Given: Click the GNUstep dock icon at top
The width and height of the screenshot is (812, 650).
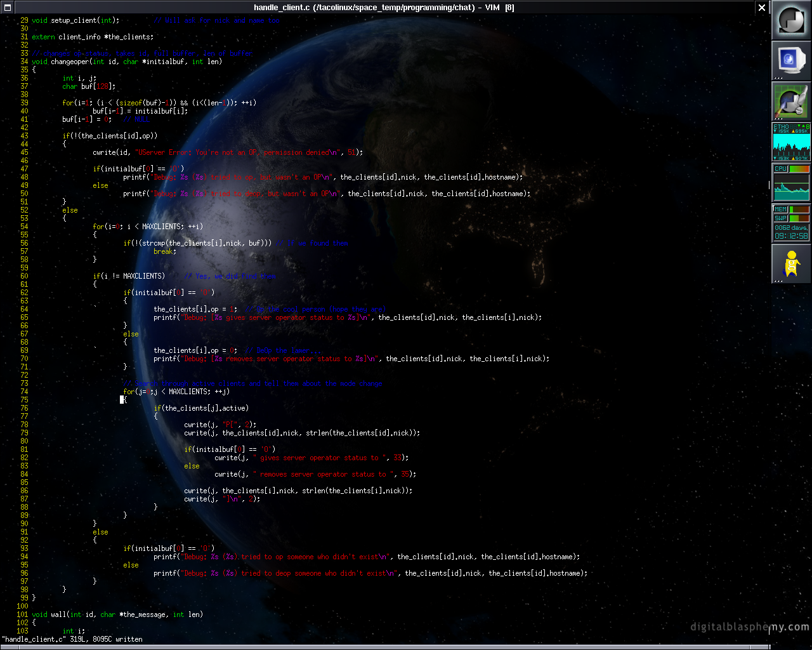Looking at the screenshot, I should tap(791, 20).
